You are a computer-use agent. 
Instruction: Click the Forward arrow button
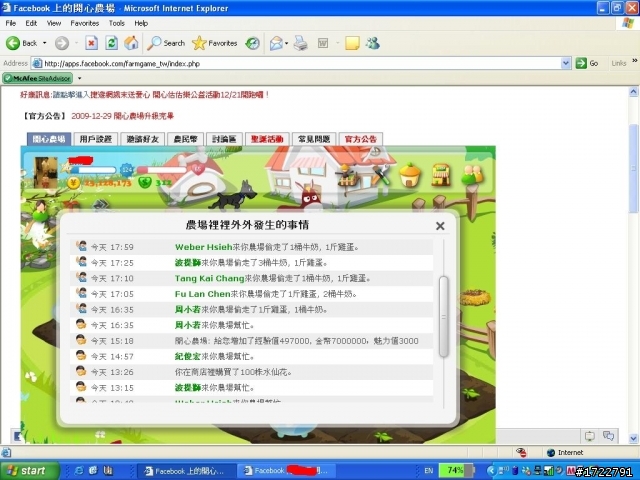point(62,43)
